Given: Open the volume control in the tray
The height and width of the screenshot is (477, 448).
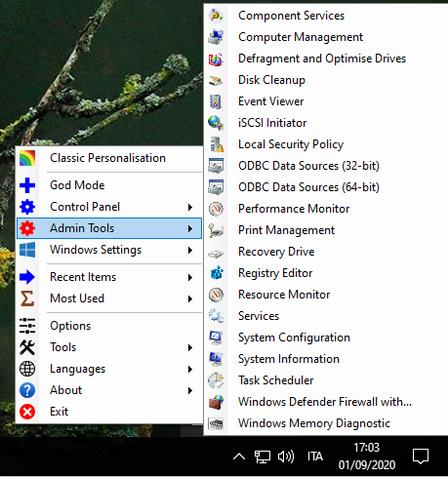Looking at the screenshot, I should tap(286, 457).
